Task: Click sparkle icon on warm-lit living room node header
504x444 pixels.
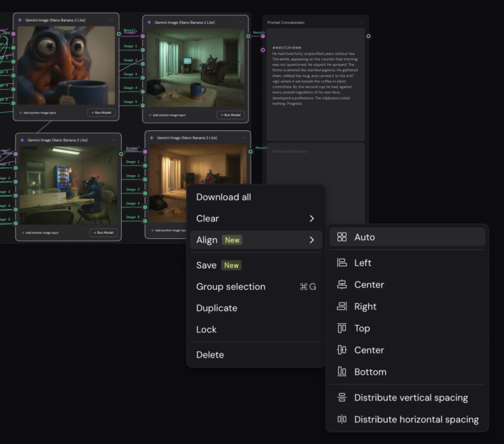Action: click(x=152, y=137)
